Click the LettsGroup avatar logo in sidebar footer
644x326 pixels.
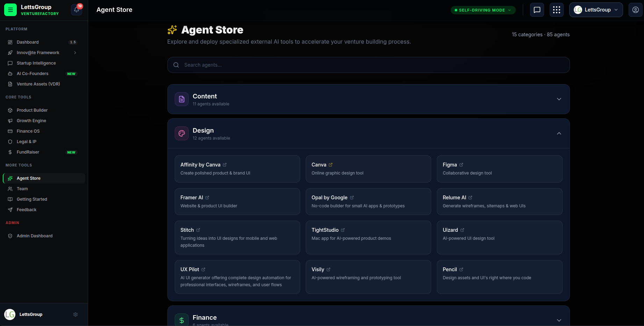(x=10, y=314)
